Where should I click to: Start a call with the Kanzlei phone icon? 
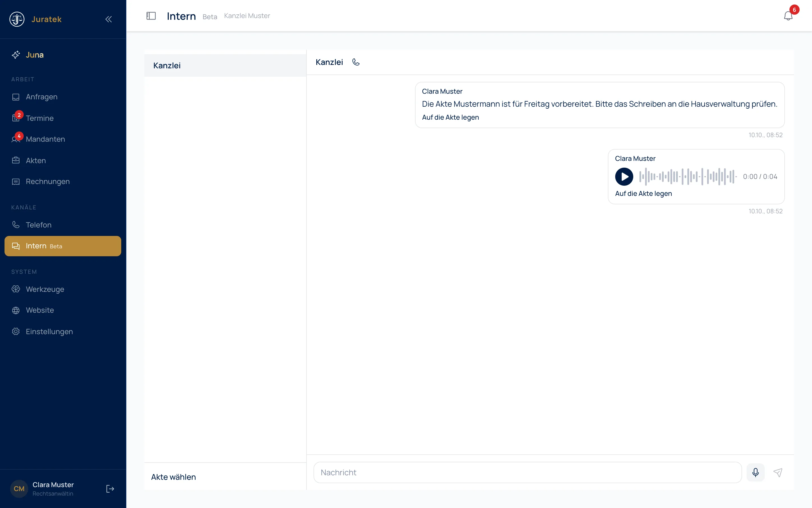coord(356,62)
